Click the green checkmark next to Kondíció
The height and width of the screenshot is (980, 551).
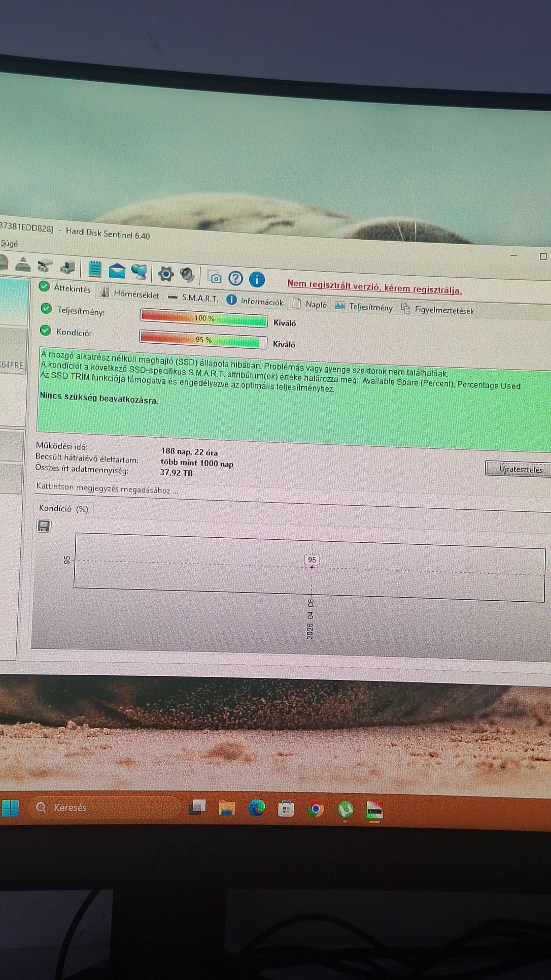coord(46,330)
